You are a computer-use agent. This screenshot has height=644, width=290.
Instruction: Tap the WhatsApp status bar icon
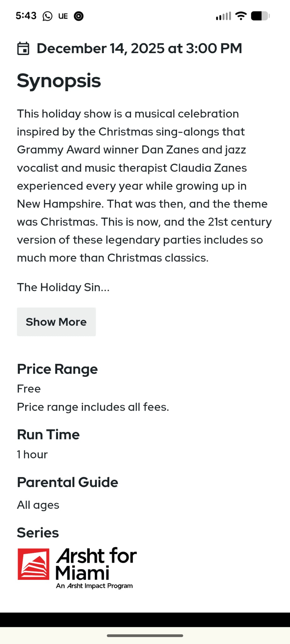click(x=48, y=16)
